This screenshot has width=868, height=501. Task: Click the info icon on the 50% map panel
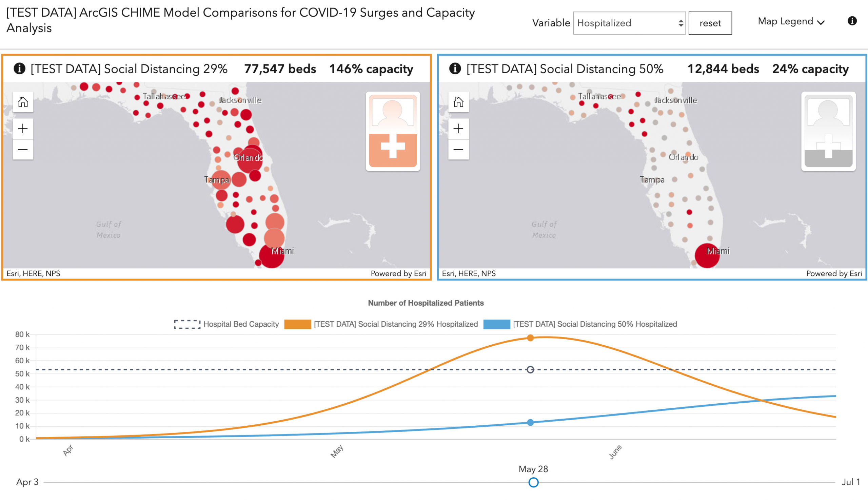455,68
